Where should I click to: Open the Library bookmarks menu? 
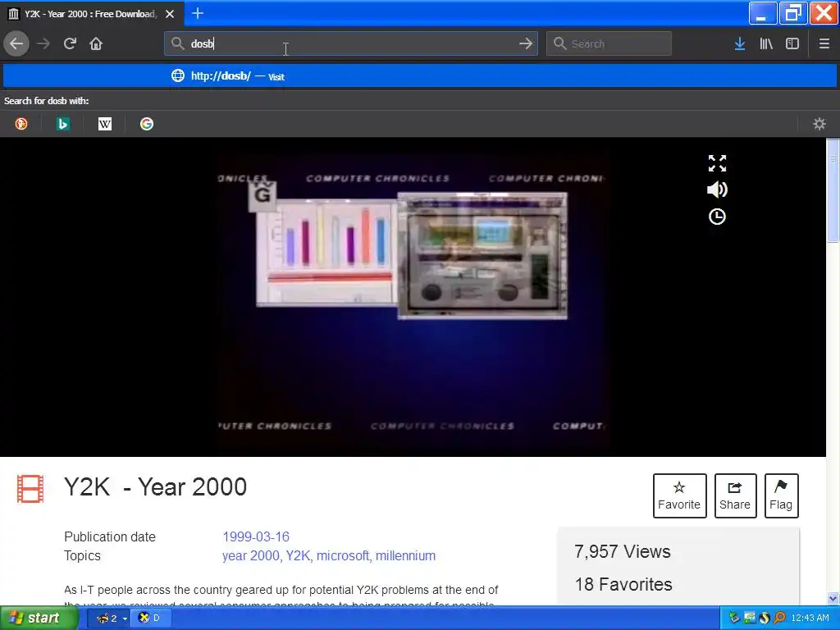pyautogui.click(x=766, y=44)
